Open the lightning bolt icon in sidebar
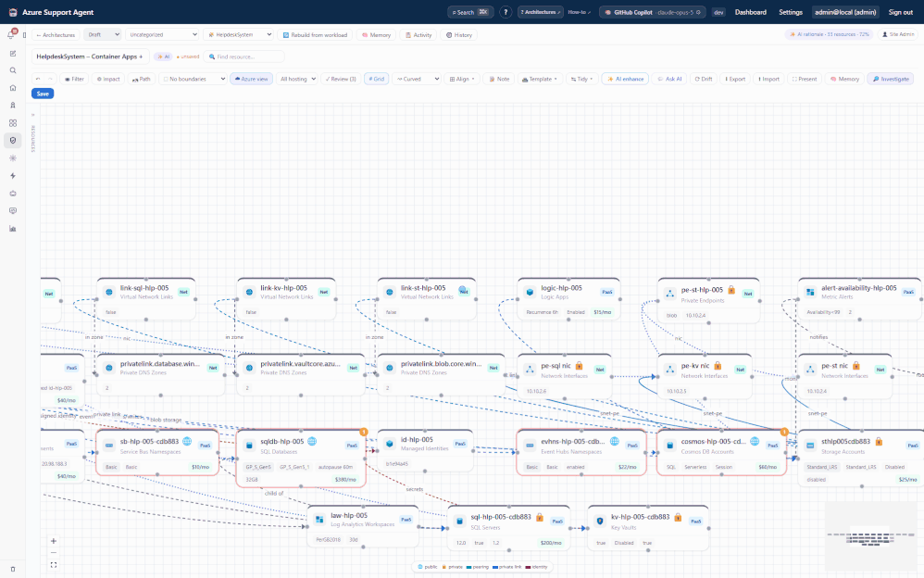The height and width of the screenshot is (578, 924). click(13, 176)
